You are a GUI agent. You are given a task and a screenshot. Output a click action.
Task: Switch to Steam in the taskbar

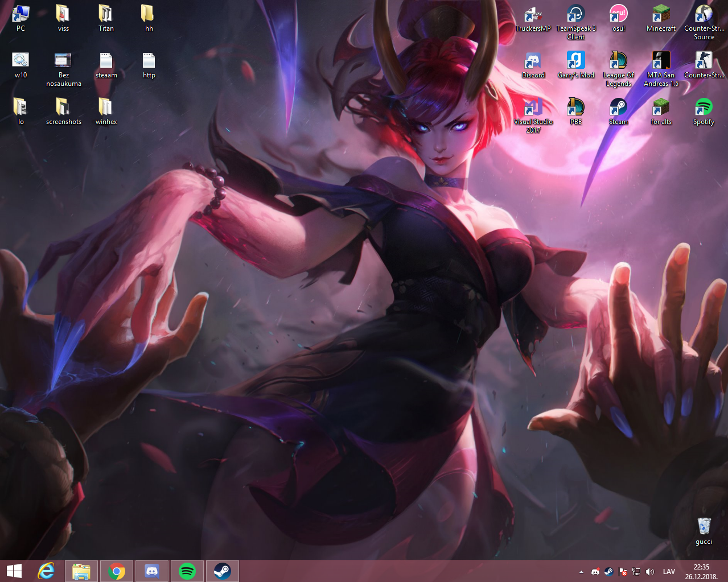(x=223, y=571)
